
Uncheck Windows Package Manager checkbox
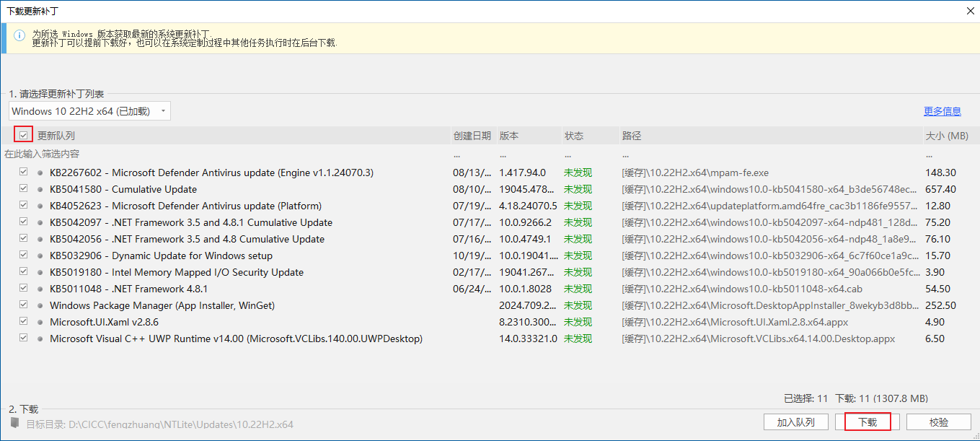(24, 305)
